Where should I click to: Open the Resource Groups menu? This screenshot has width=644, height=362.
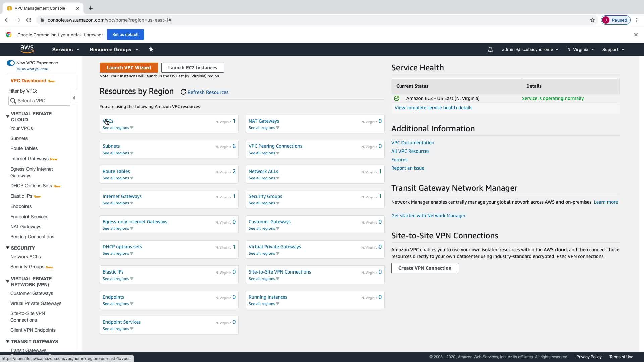(114, 50)
